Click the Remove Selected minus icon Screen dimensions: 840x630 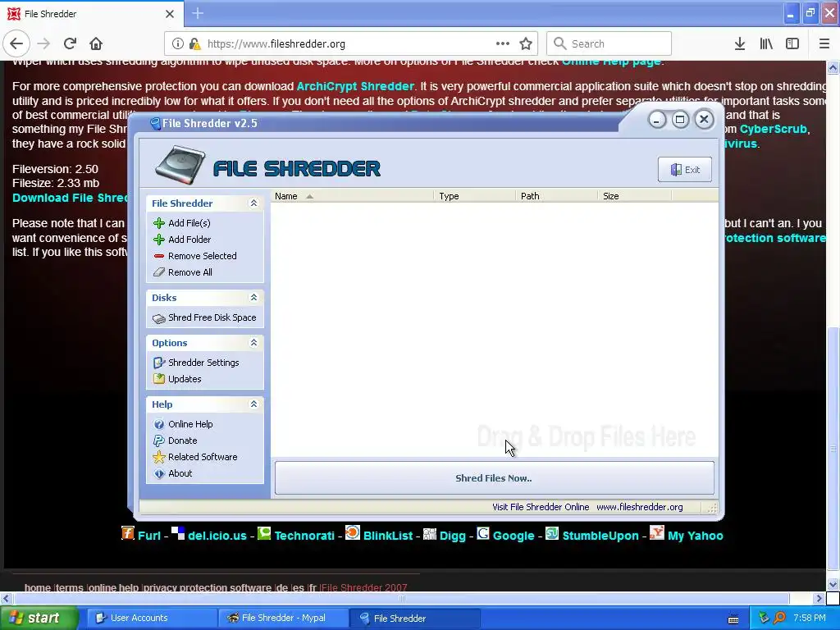click(159, 256)
